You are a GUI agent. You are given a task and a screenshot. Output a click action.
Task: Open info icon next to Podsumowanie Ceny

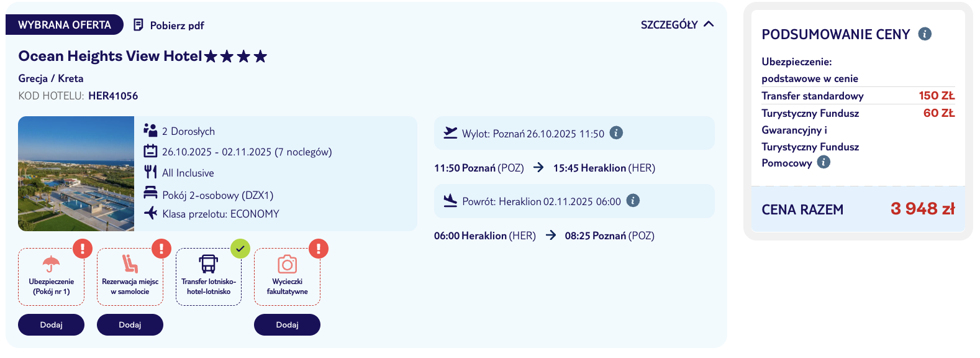point(925,34)
